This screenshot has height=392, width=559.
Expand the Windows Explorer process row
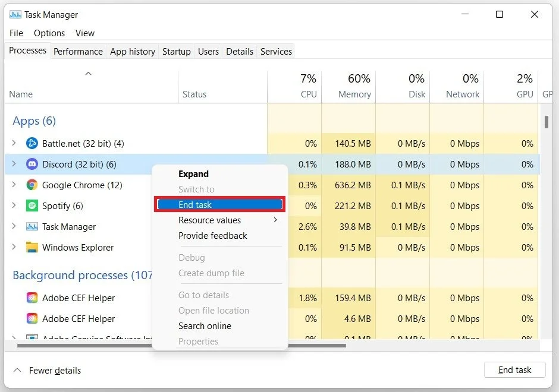(x=14, y=246)
